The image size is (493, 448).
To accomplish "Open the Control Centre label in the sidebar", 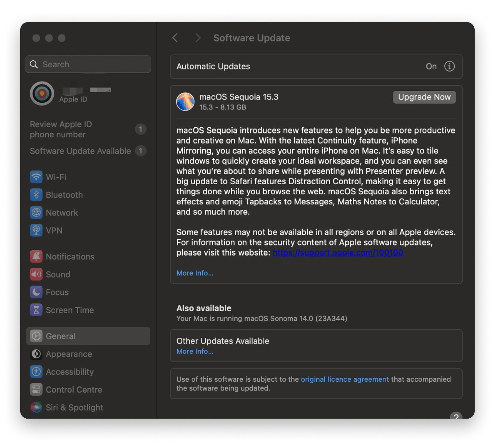I will coord(74,390).
